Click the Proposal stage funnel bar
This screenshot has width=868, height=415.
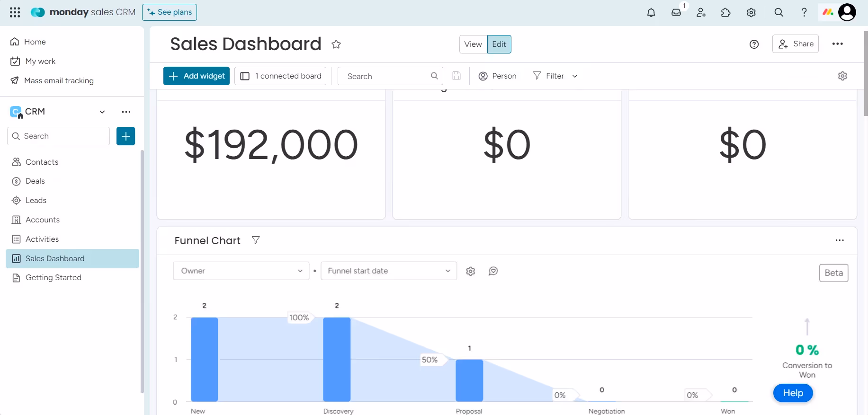(x=469, y=380)
